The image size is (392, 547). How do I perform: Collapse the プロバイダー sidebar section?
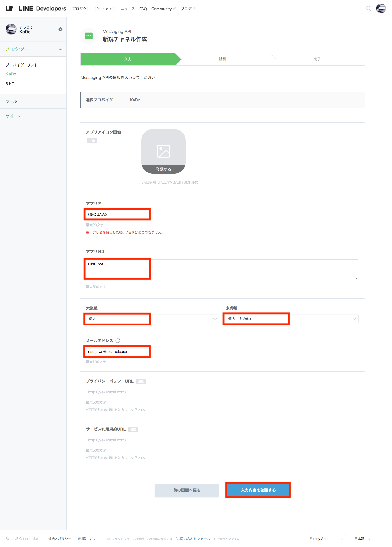coord(33,49)
